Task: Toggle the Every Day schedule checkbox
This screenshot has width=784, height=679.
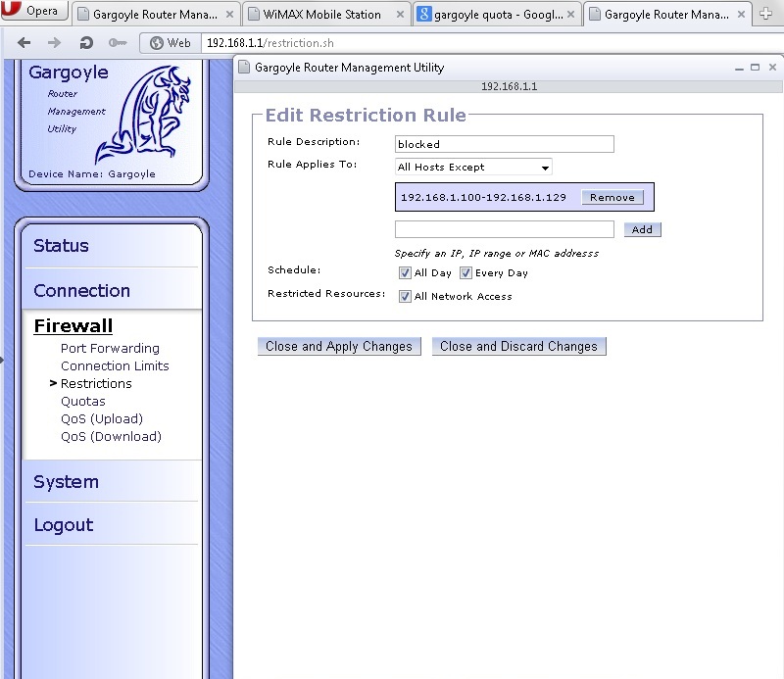Action: pyautogui.click(x=465, y=273)
